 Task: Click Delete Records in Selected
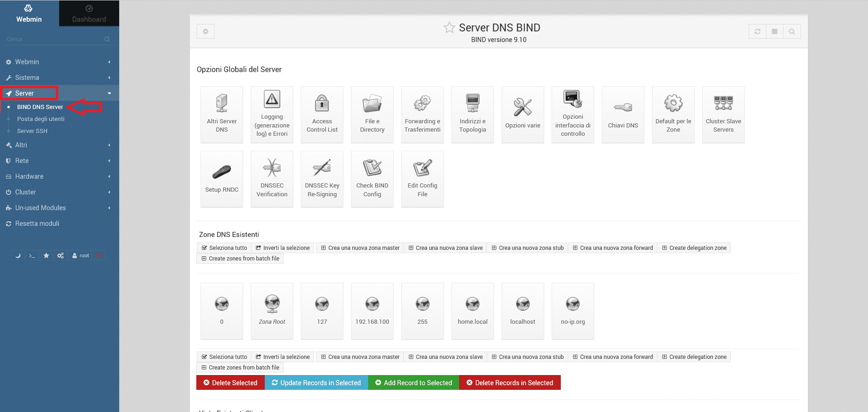click(510, 382)
